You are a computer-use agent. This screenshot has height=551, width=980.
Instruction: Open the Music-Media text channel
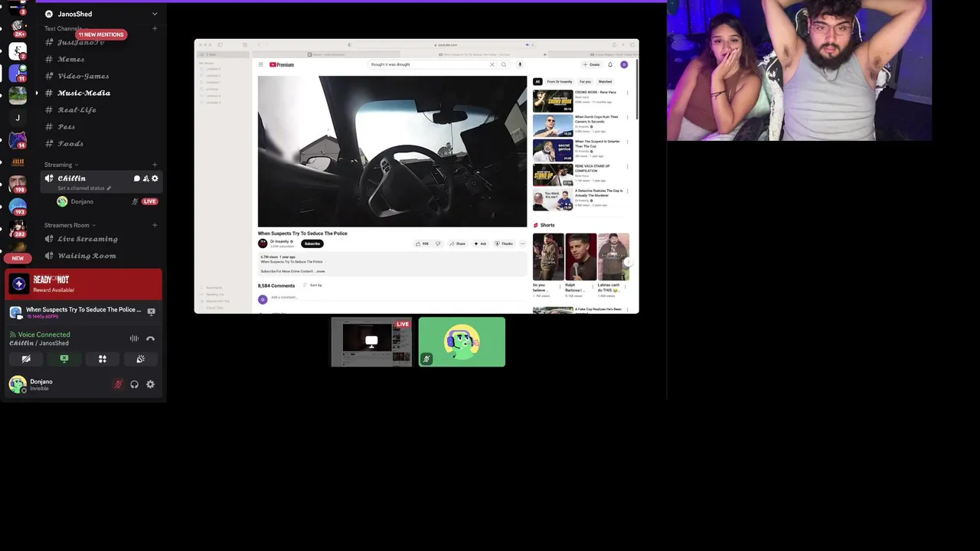pyautogui.click(x=83, y=93)
